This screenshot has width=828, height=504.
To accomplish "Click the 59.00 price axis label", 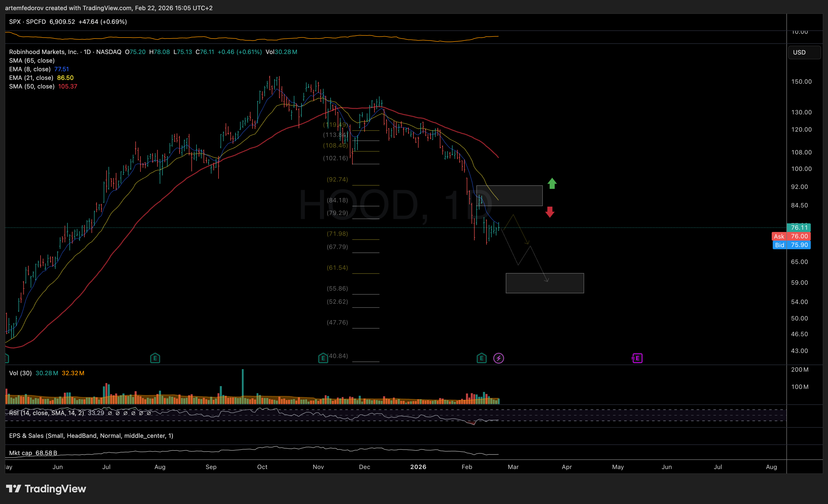I will click(x=799, y=283).
